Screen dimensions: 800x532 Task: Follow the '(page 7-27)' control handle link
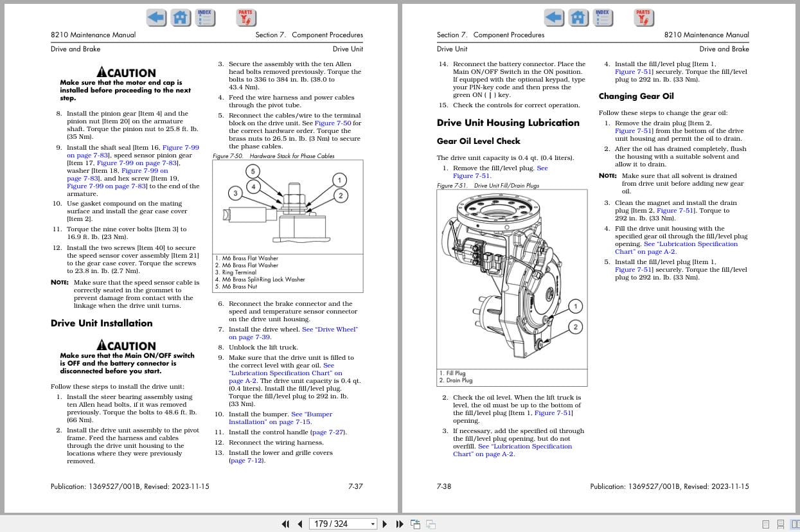[x=328, y=432]
